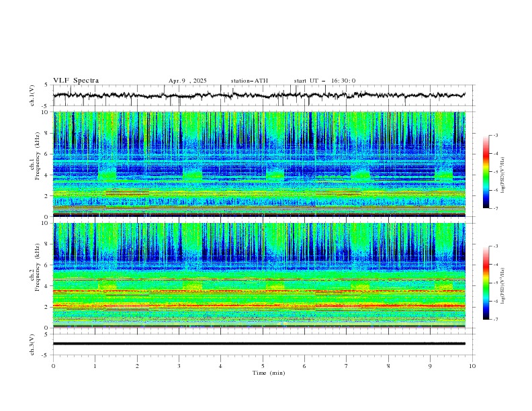
Task: Click the ch.3 voltage trace panel
Action: [259, 344]
